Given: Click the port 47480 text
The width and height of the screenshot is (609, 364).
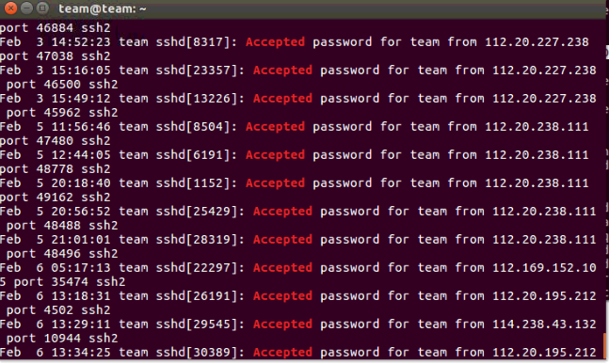Looking at the screenshot, I should pos(37,141).
